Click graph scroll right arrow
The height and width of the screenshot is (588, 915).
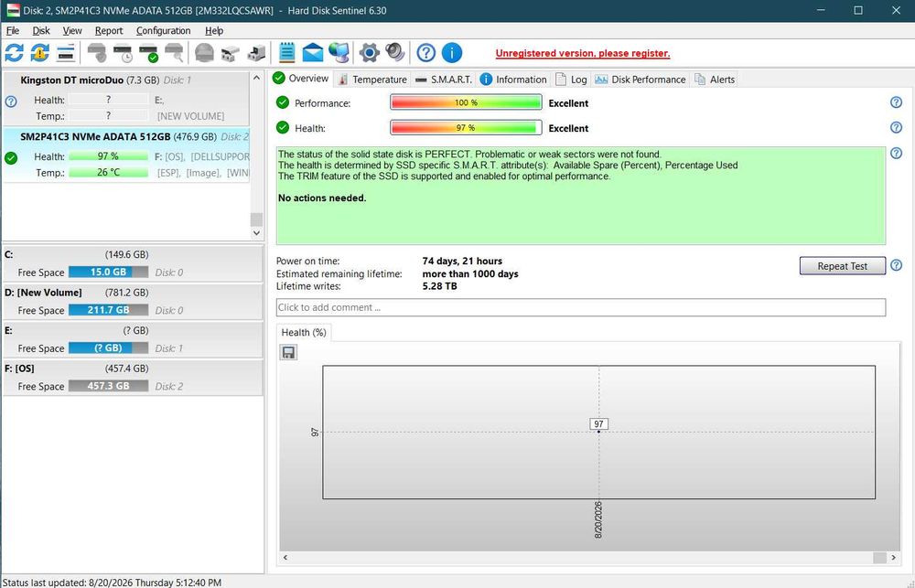pos(893,558)
